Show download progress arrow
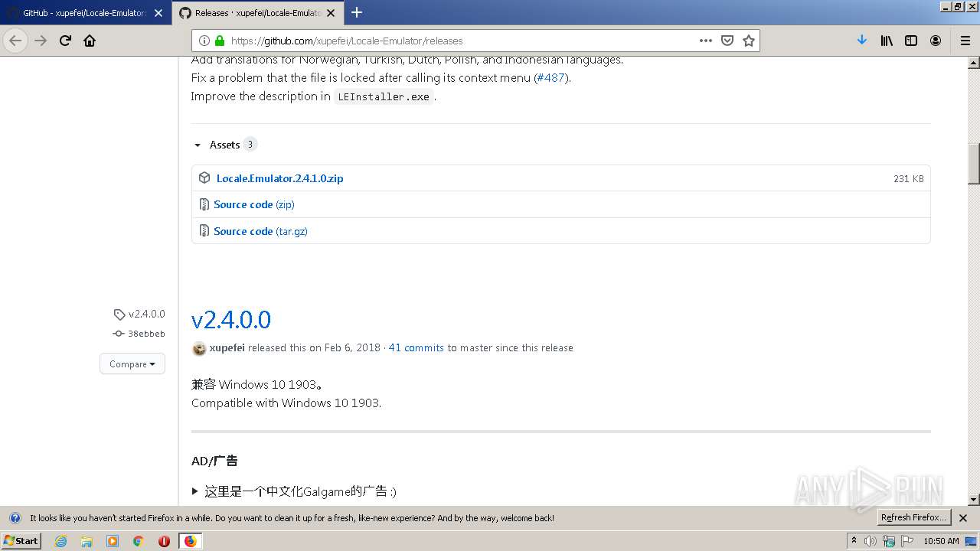This screenshot has height=551, width=980. [x=862, y=41]
